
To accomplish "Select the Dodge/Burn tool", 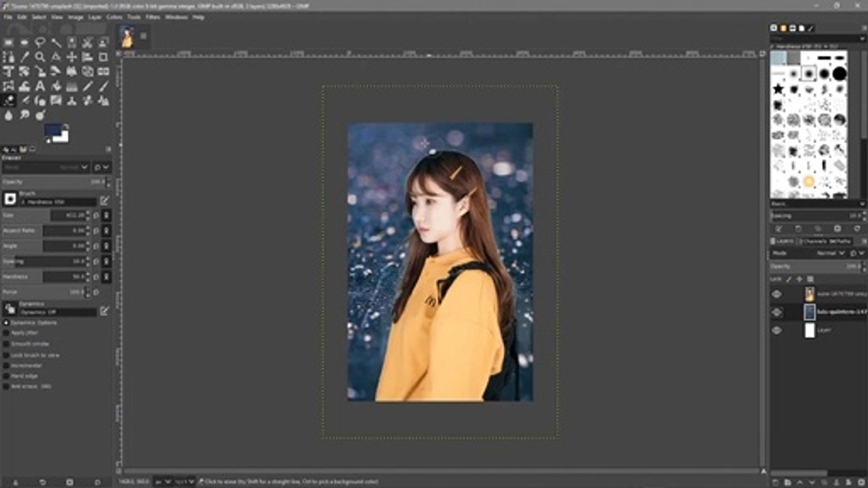I will click(x=40, y=115).
